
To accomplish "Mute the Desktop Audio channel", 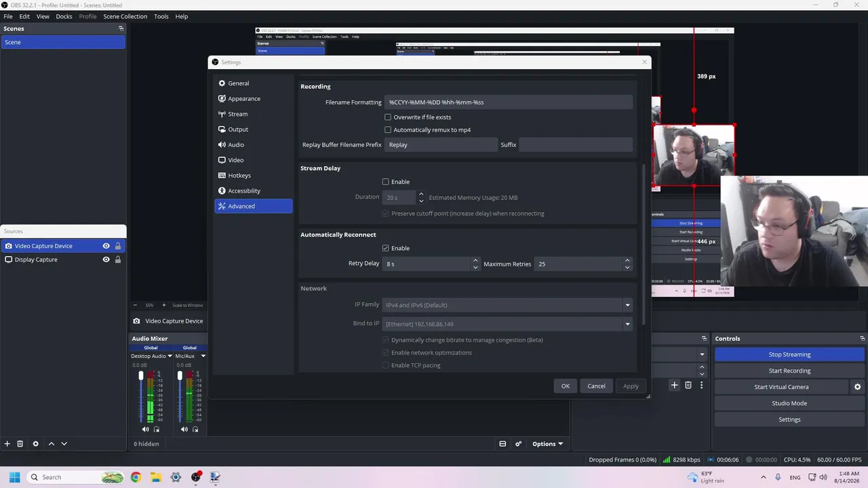I will [x=145, y=429].
